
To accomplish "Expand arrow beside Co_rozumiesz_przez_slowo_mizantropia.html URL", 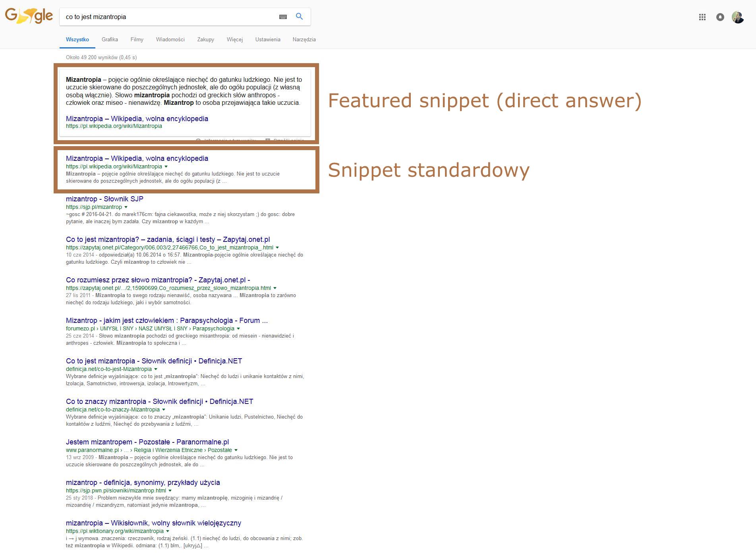I will pyautogui.click(x=275, y=288).
